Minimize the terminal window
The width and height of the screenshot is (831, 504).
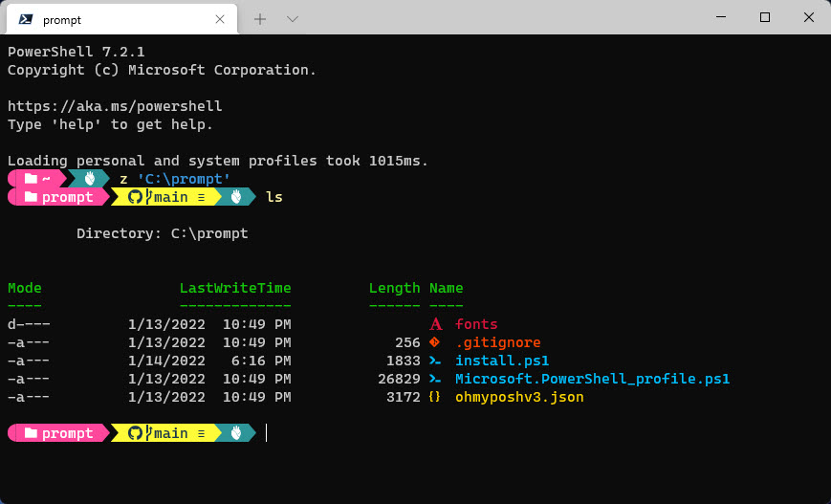721,17
